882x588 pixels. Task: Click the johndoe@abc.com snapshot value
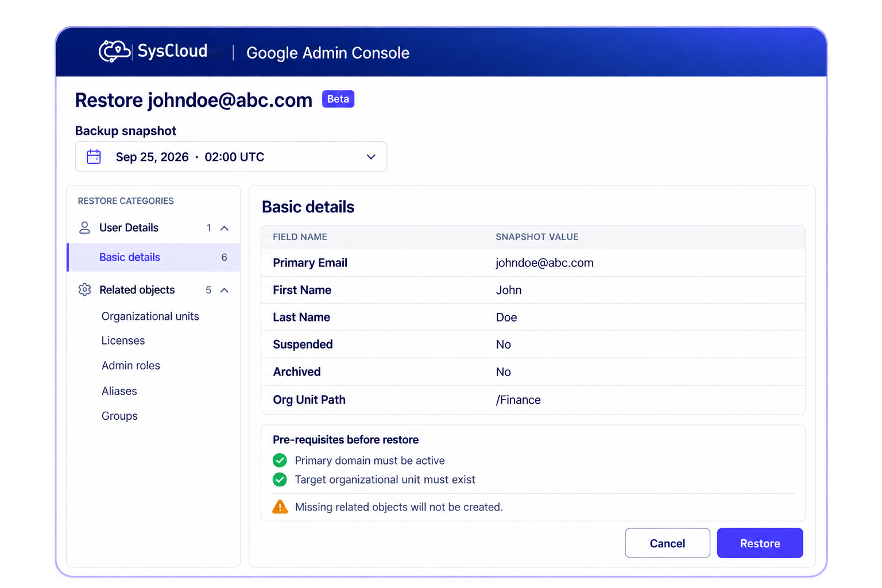[x=544, y=263]
